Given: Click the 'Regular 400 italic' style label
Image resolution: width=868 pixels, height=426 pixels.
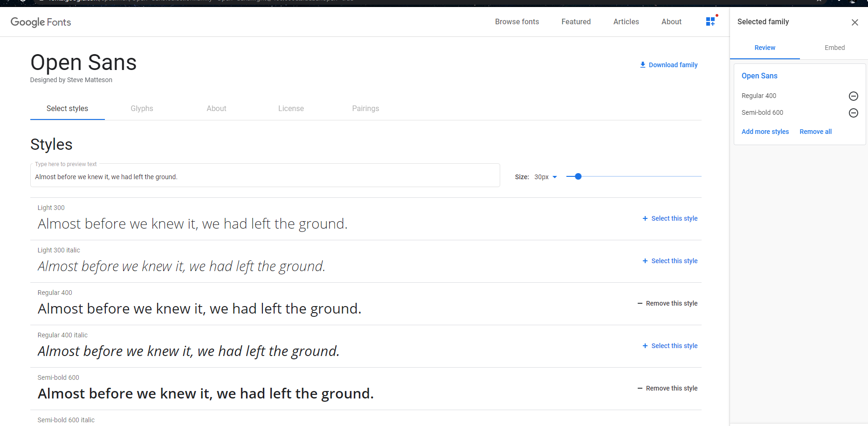Looking at the screenshot, I should click(x=62, y=335).
